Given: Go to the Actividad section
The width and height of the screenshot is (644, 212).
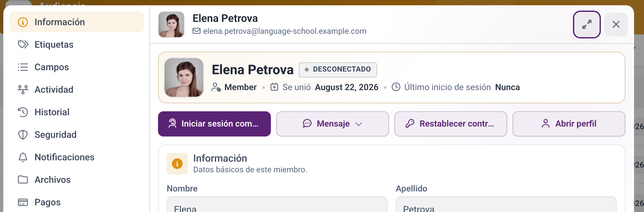Looking at the screenshot, I should [x=77, y=89].
